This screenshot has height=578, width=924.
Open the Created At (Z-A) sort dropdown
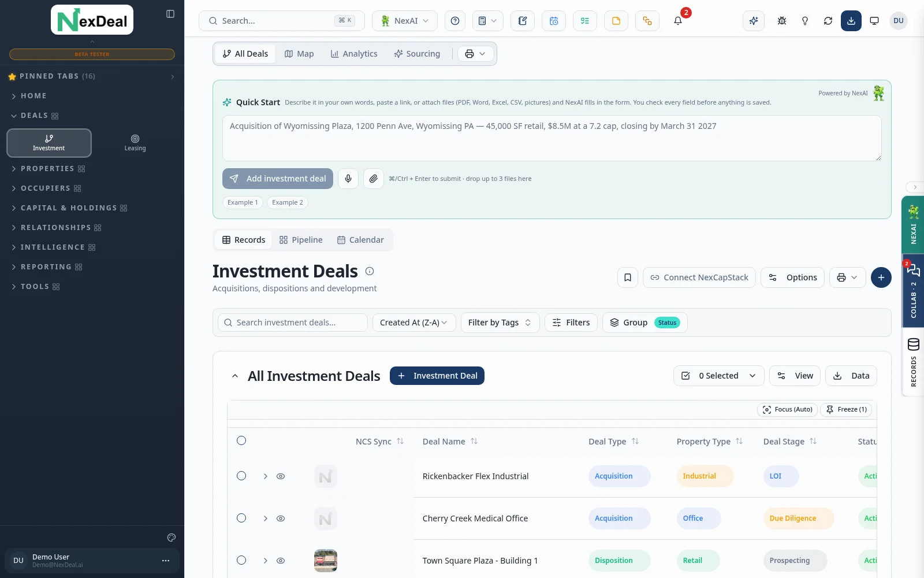[414, 323]
